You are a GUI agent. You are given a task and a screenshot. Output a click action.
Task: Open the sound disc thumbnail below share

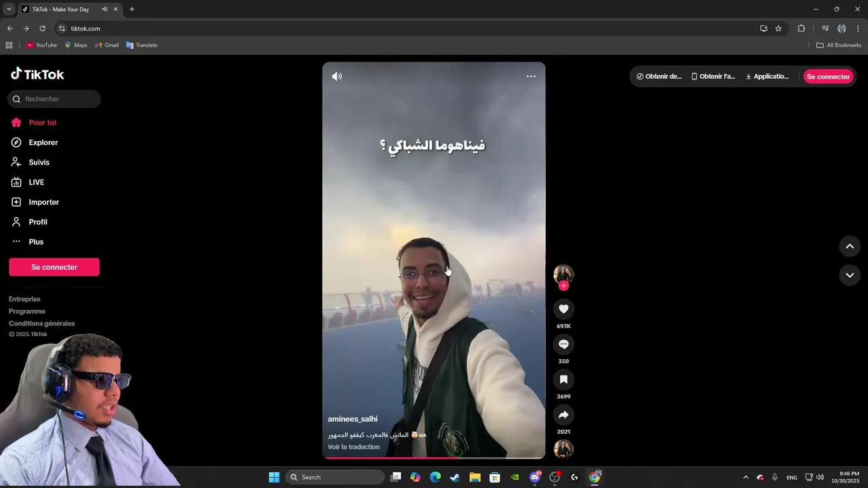click(x=564, y=449)
